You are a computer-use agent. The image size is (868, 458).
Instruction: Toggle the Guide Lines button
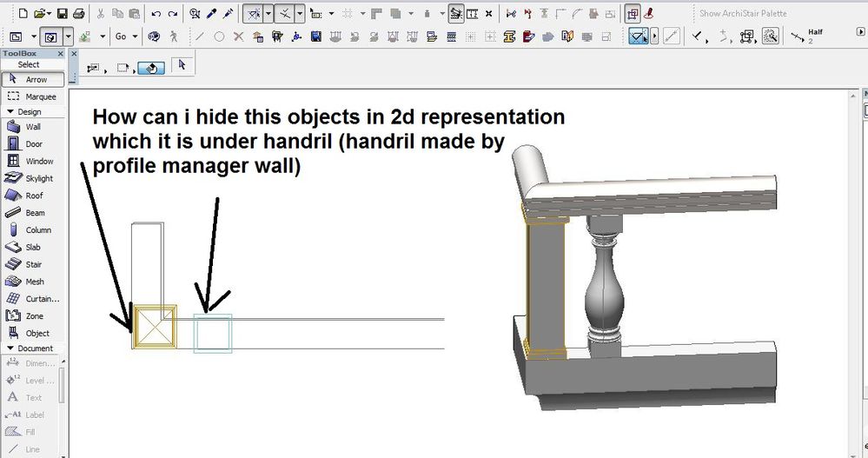[254, 13]
